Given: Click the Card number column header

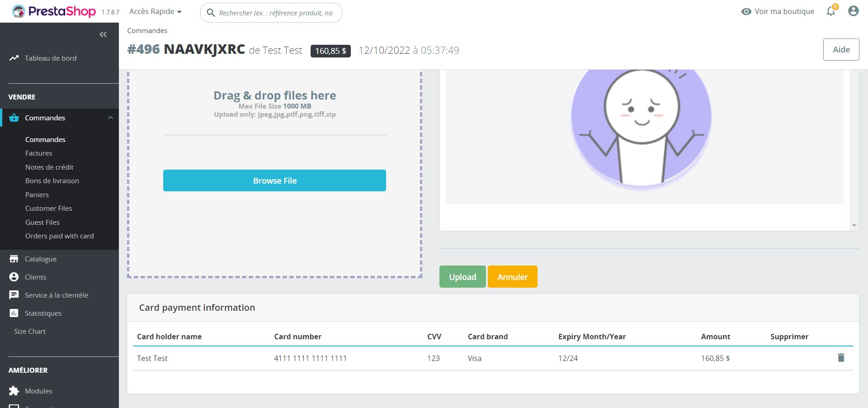Looking at the screenshot, I should pos(297,337).
